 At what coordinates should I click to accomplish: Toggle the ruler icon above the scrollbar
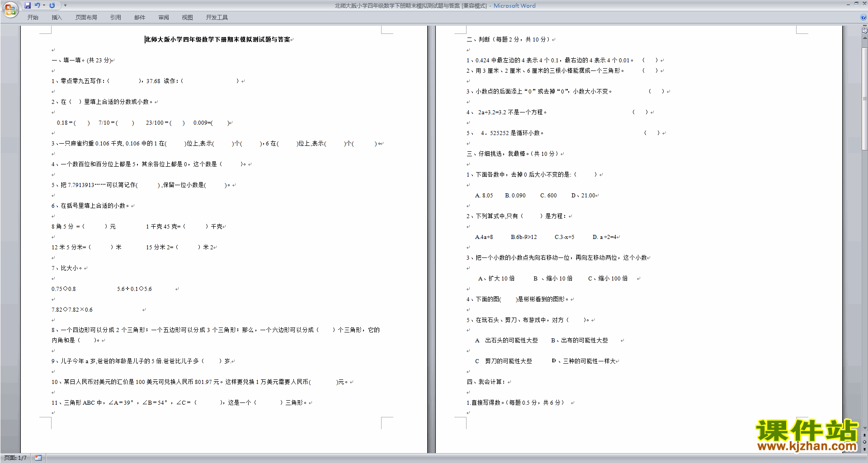pos(864,31)
